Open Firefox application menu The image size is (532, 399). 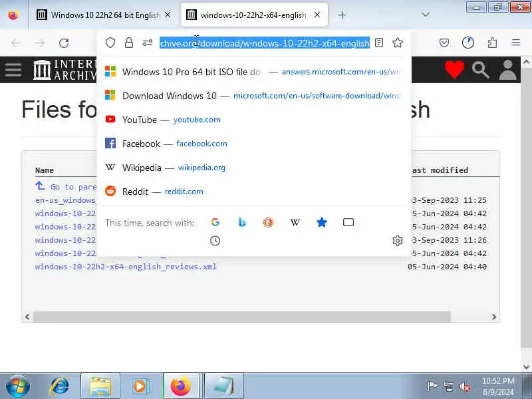(x=516, y=43)
